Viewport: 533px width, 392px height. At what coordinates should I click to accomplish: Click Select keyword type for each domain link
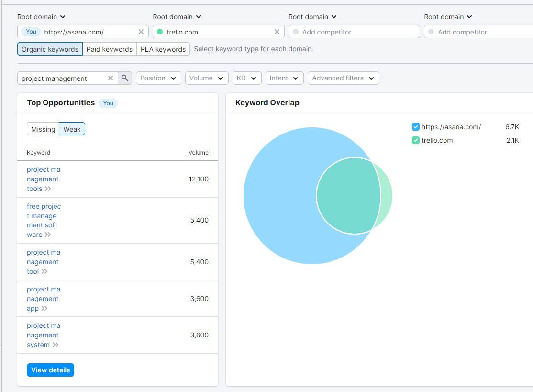253,49
